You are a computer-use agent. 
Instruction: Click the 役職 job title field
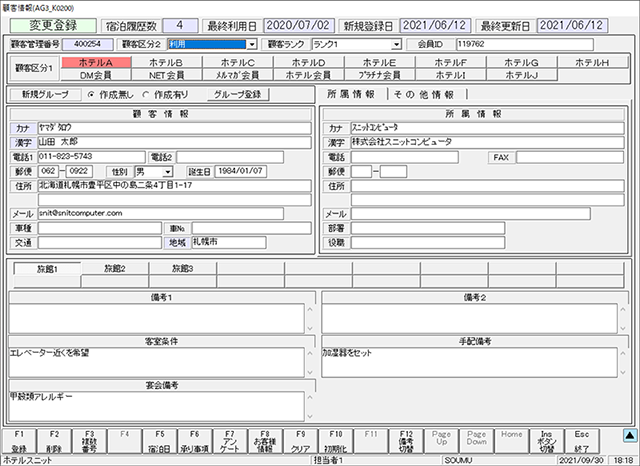coord(428,243)
